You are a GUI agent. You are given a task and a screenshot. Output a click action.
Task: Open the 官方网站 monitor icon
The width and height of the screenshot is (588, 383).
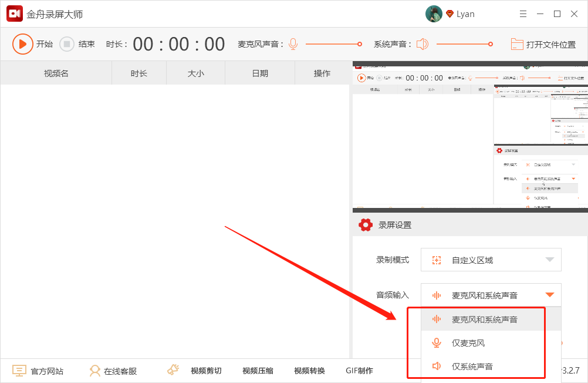click(19, 371)
